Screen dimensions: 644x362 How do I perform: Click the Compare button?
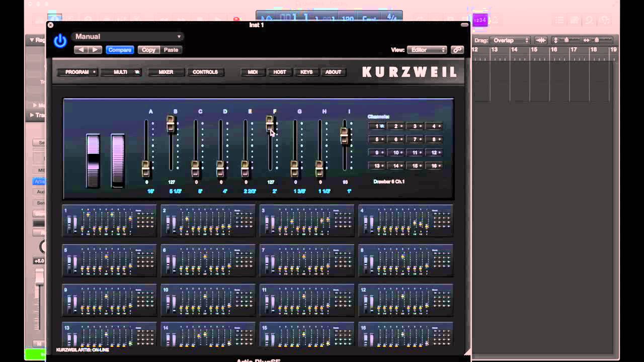tap(120, 50)
